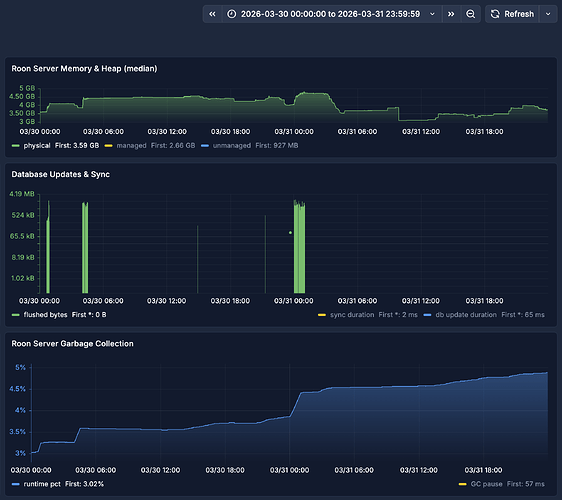This screenshot has height=500, width=562.
Task: Click the Refresh button
Action: tap(512, 14)
